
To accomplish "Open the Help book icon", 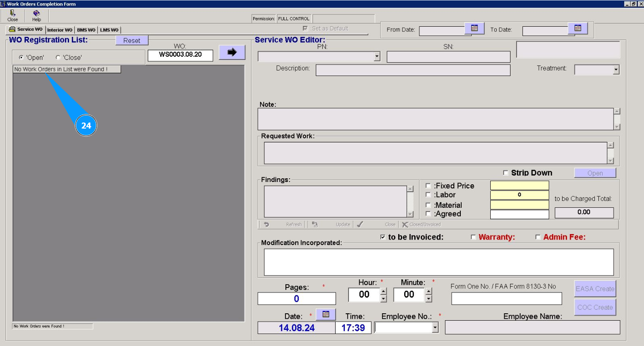I will pyautogui.click(x=36, y=14).
